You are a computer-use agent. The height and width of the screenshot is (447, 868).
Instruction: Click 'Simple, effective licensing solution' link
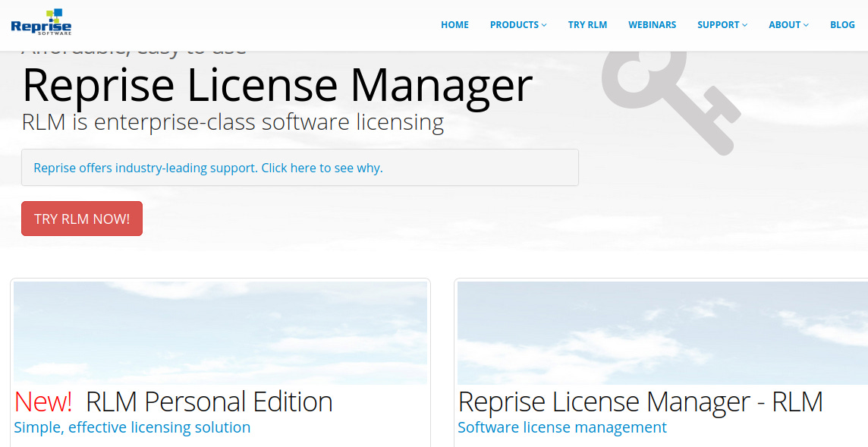(132, 427)
